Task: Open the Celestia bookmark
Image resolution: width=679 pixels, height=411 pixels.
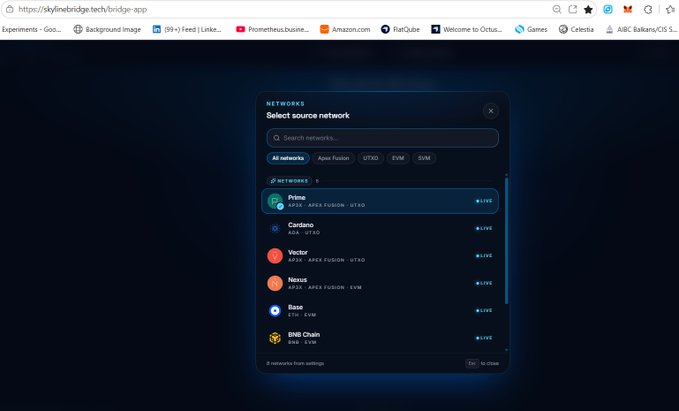Action: pos(576,29)
